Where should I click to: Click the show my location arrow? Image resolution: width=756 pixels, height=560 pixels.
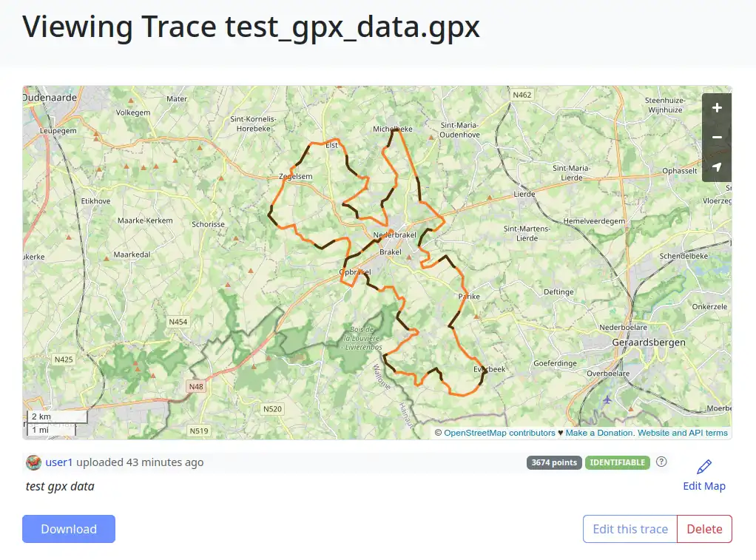pyautogui.click(x=716, y=167)
